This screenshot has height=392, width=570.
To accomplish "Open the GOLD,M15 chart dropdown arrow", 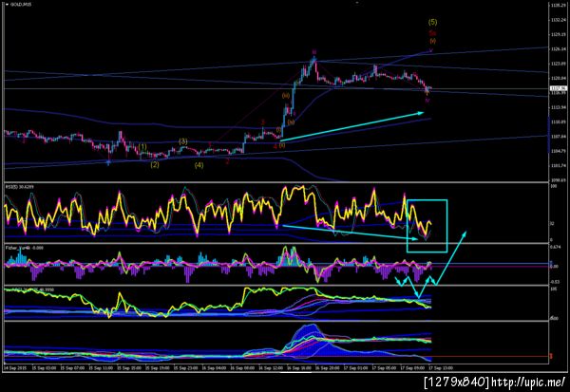I will click(7, 5).
